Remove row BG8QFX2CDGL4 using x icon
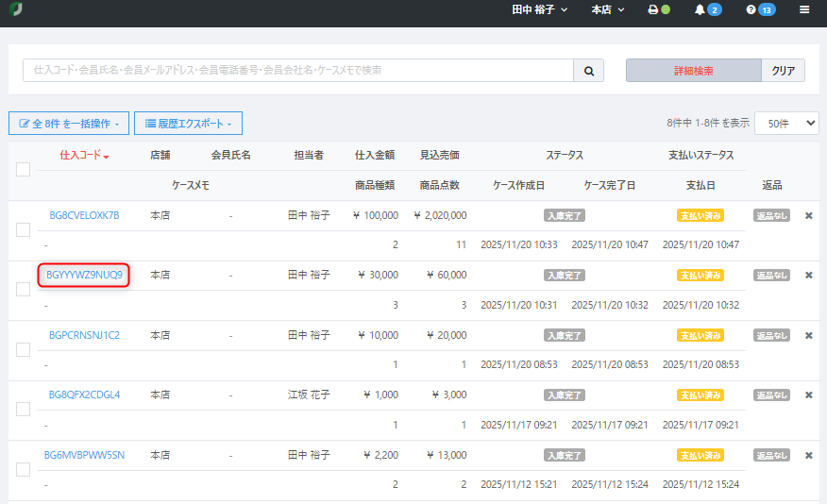Viewport: 827px width, 504px height. click(808, 395)
